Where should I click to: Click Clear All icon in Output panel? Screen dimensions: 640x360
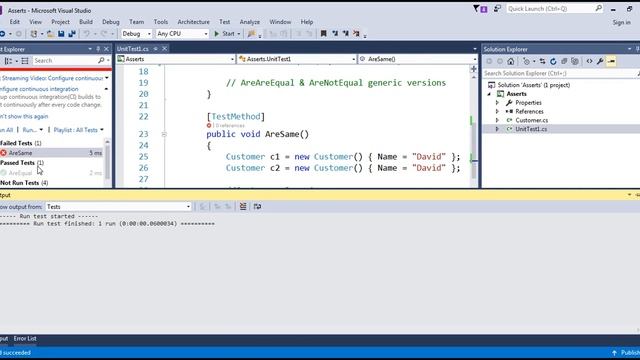tap(243, 207)
